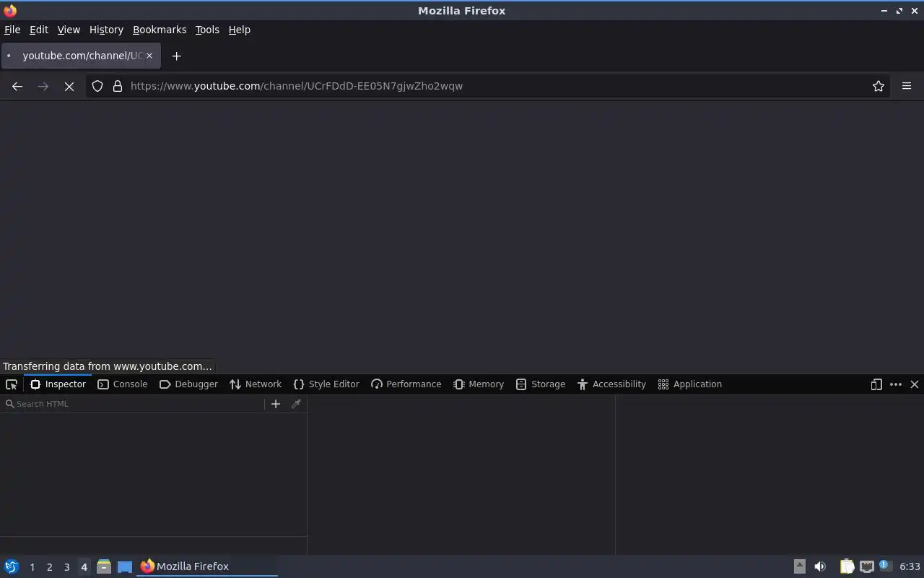Show desktop using the blue taskbar icon
Image resolution: width=924 pixels, height=578 pixels.
click(125, 566)
